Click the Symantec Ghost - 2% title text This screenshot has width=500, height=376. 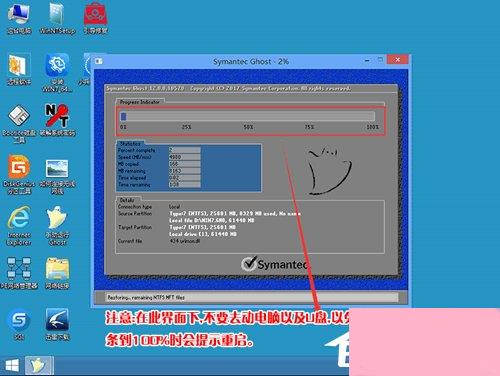[x=251, y=61]
